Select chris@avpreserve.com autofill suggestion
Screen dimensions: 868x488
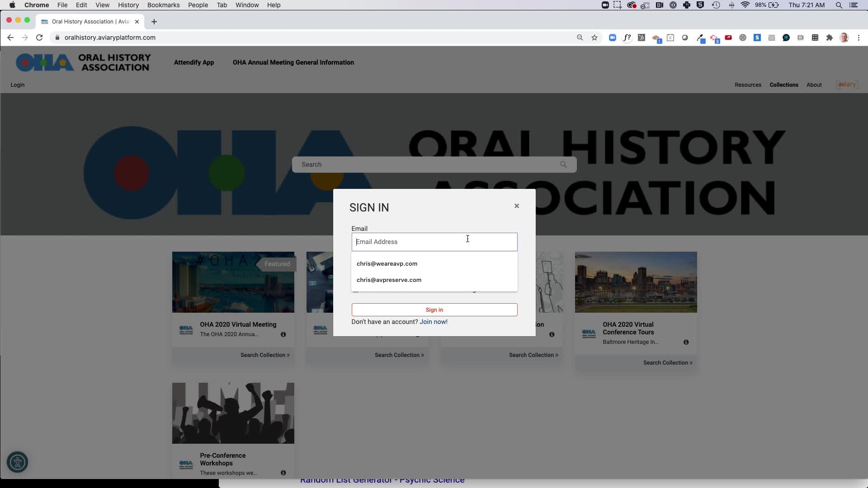pyautogui.click(x=434, y=280)
